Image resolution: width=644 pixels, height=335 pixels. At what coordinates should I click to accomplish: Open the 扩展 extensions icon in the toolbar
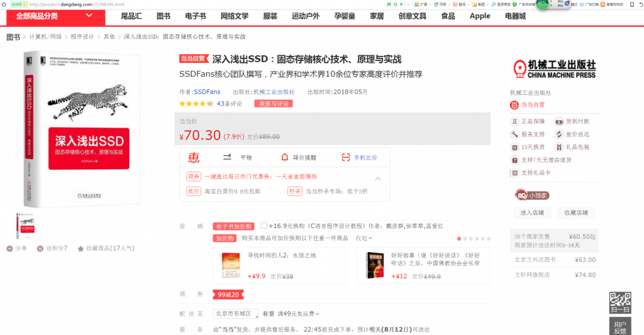tap(416, 4)
